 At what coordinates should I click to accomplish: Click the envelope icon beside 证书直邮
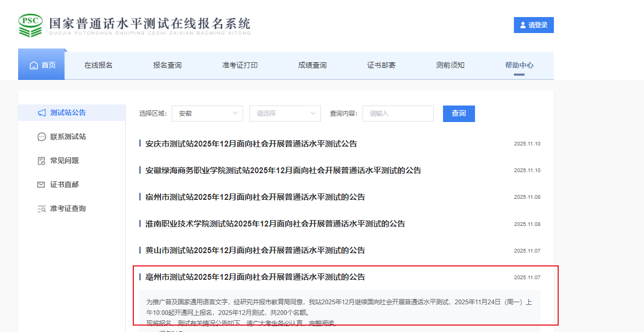click(x=41, y=185)
